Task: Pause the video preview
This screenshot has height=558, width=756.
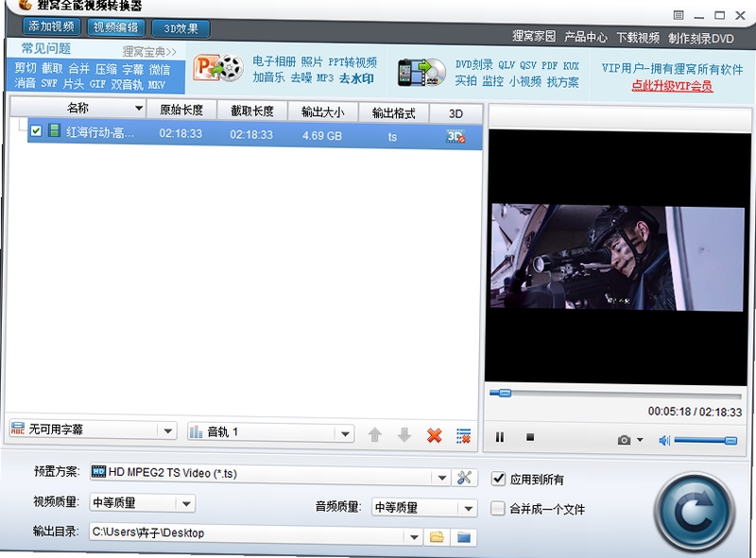Action: (x=500, y=437)
